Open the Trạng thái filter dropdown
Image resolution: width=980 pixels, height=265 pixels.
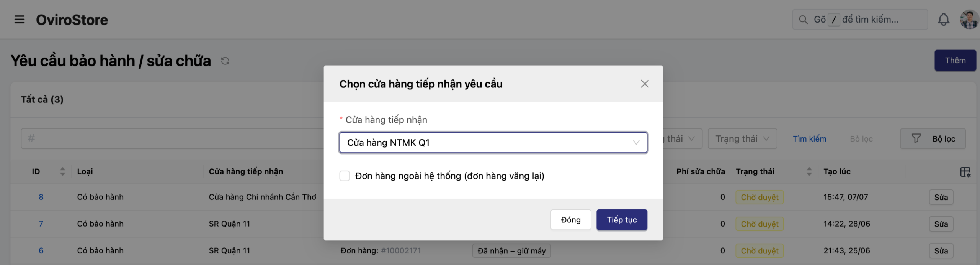742,139
